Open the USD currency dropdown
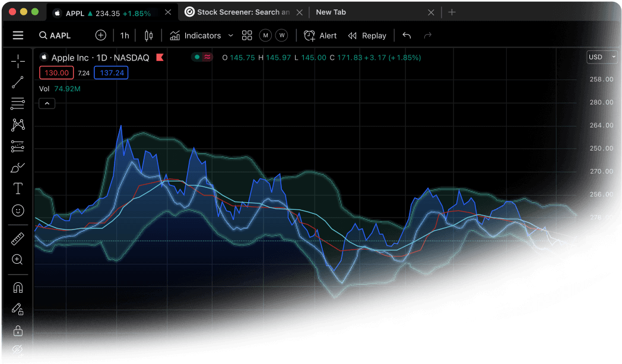This screenshot has height=364, width=622. pos(602,57)
